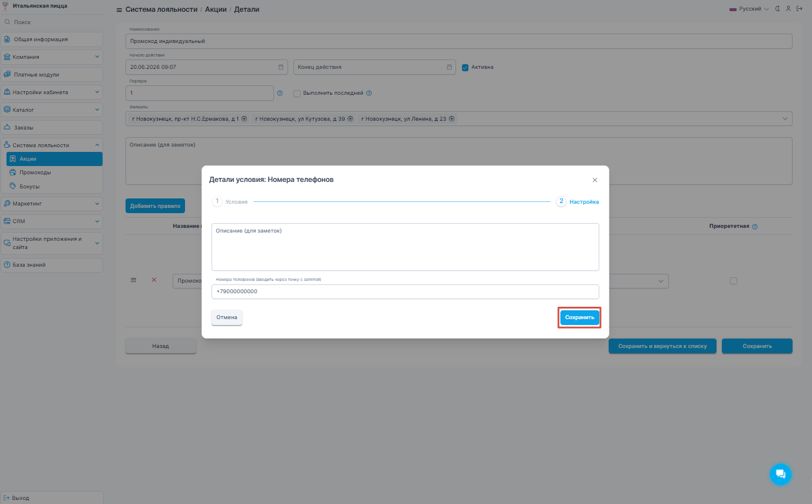Focus the dialog Описание textarea
The width and height of the screenshot is (812, 504).
click(405, 247)
